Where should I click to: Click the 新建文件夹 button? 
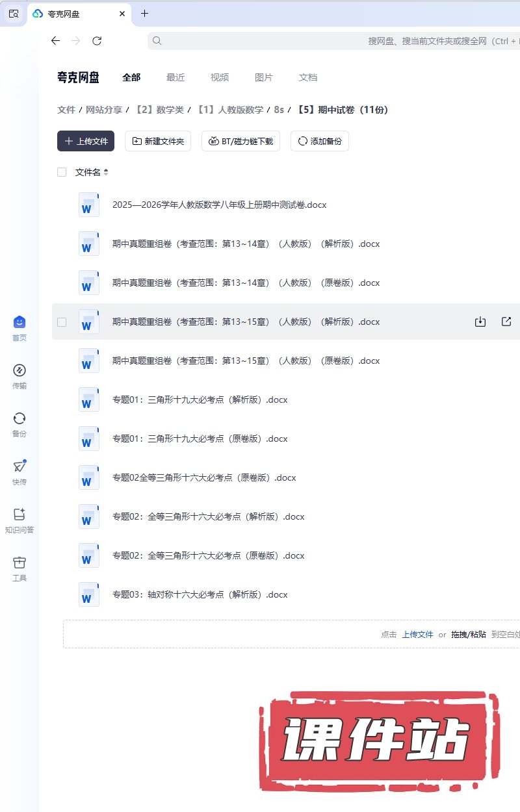(x=158, y=141)
